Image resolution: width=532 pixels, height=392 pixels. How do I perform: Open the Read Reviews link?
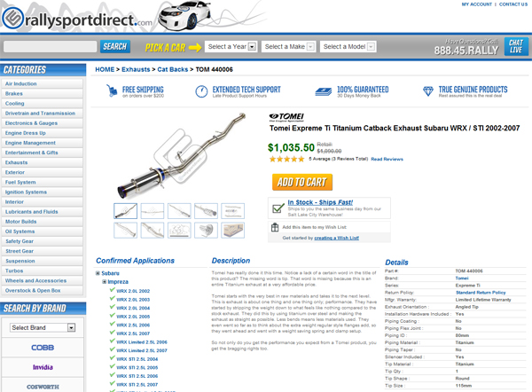pyautogui.click(x=387, y=159)
